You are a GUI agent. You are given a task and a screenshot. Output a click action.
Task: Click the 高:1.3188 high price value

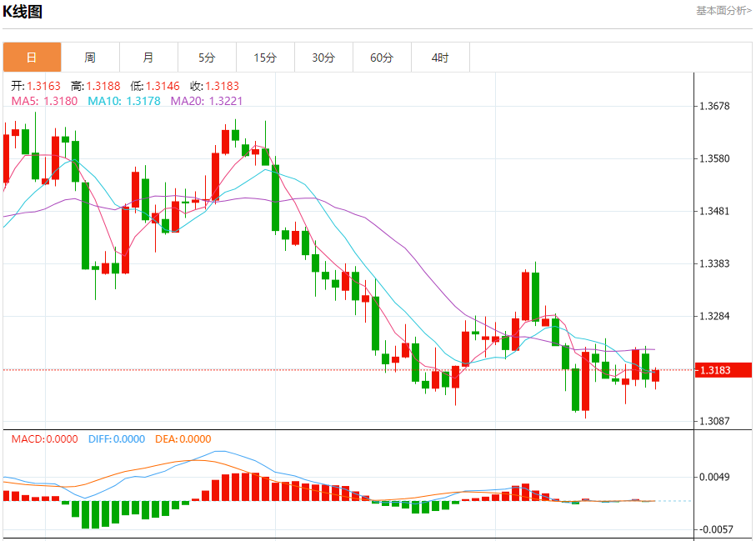(x=96, y=86)
